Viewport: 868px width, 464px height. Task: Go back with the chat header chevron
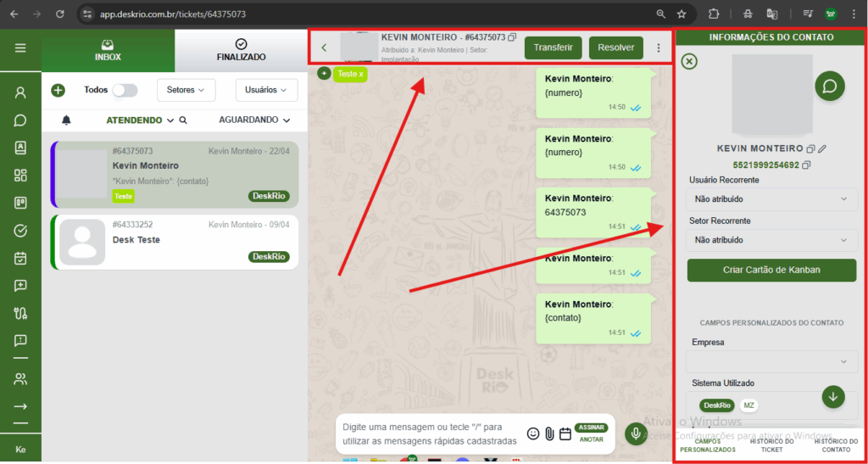click(325, 48)
